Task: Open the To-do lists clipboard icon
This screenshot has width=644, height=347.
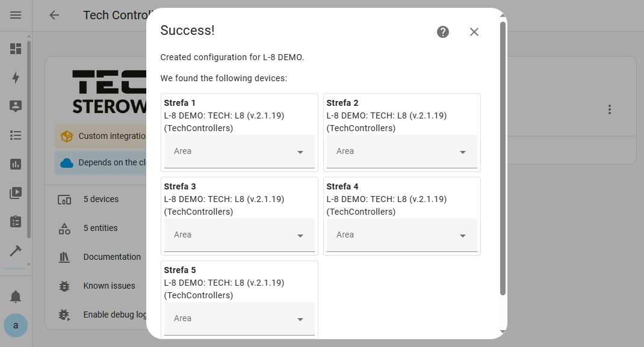Action: (x=16, y=221)
